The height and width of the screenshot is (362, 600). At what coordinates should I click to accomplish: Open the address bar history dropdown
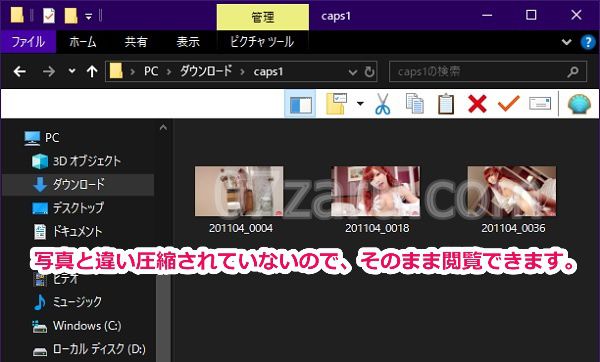point(352,72)
